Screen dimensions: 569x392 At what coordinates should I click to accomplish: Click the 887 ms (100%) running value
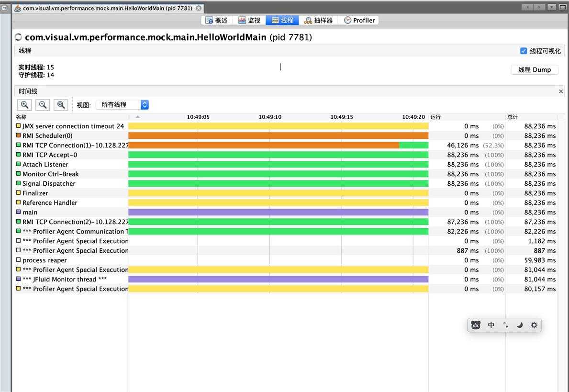[x=480, y=251]
